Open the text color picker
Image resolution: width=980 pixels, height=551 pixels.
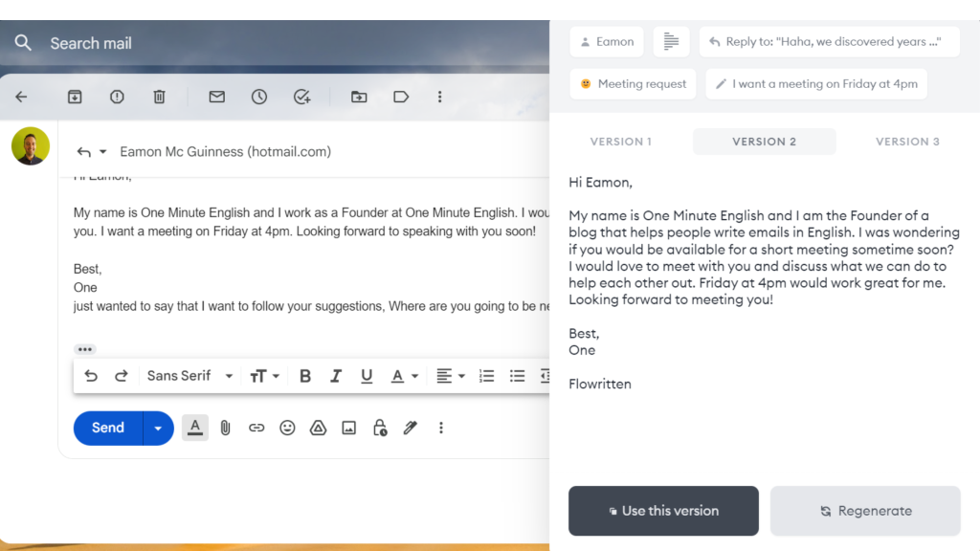(396, 375)
